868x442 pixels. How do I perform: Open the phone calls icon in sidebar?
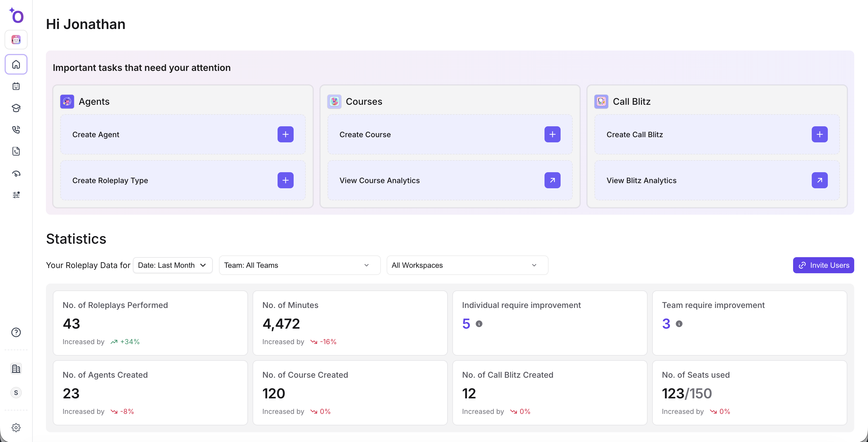pyautogui.click(x=16, y=130)
